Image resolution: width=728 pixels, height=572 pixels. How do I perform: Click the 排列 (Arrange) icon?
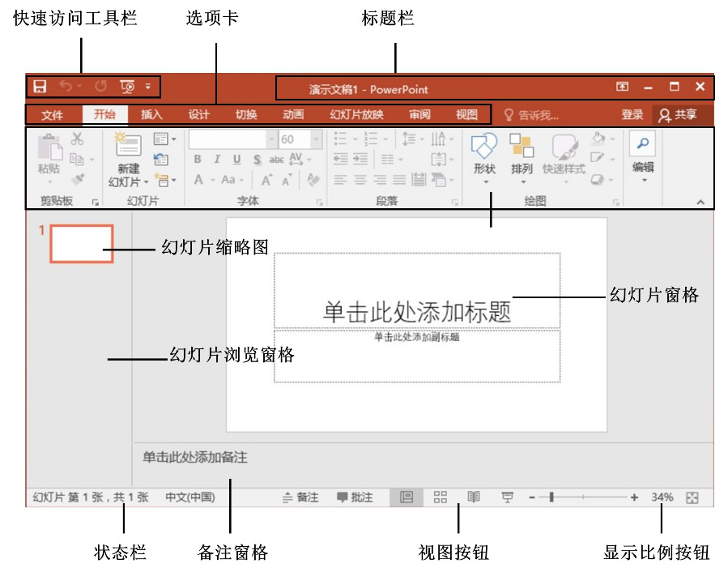[522, 147]
